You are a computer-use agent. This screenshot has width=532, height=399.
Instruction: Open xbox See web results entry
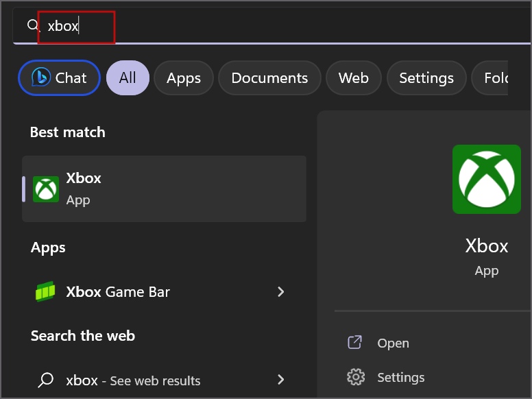[165, 380]
